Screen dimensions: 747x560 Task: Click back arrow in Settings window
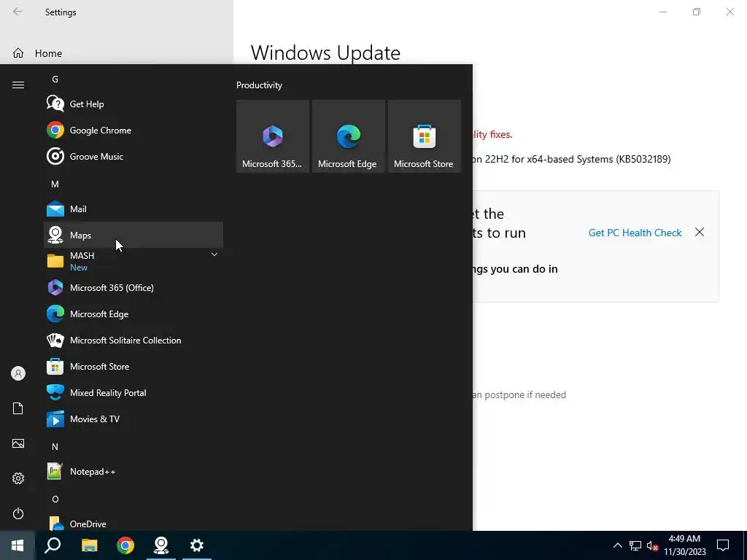[18, 12]
